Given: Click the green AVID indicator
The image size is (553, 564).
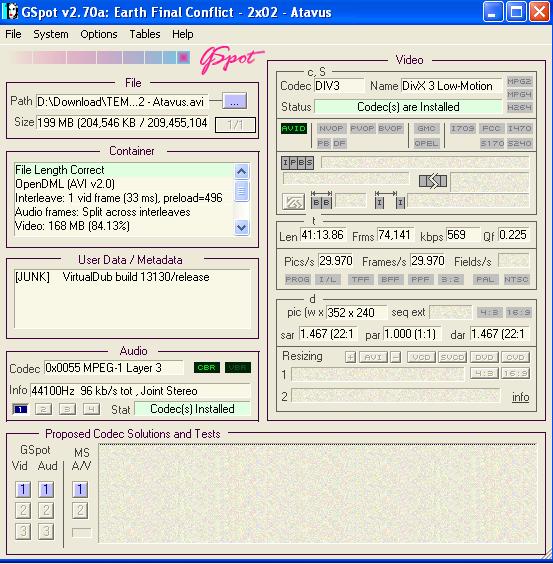Looking at the screenshot, I should click(x=294, y=128).
